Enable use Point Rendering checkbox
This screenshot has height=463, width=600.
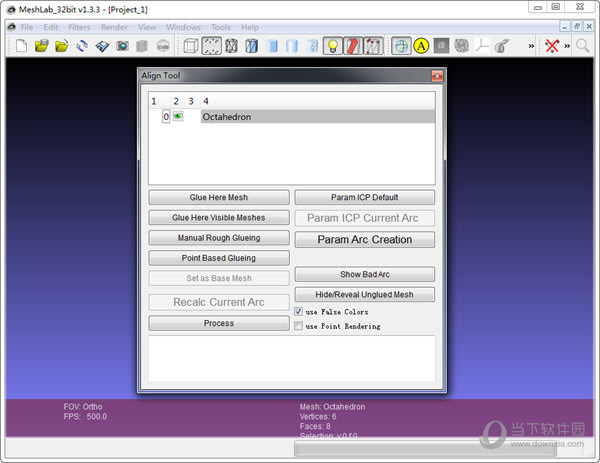[298, 326]
